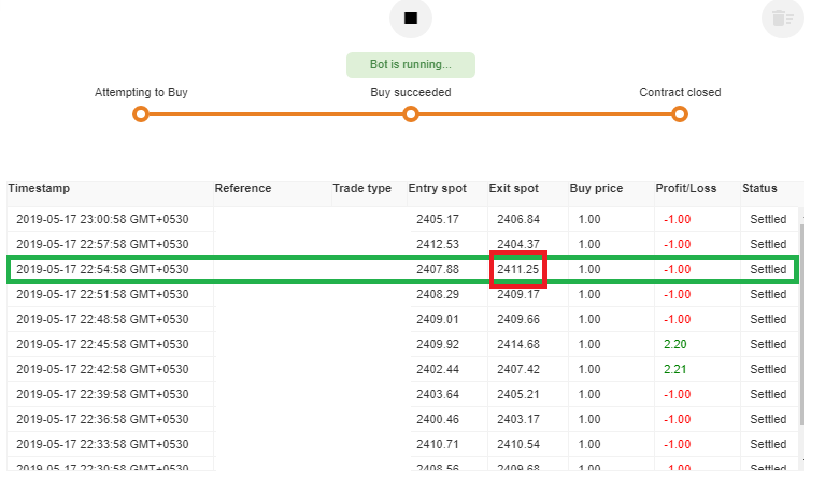Select timestamp 2019-05-17 22:42:58 GMT+0530
Screen dimensions: 818x487
click(x=102, y=369)
